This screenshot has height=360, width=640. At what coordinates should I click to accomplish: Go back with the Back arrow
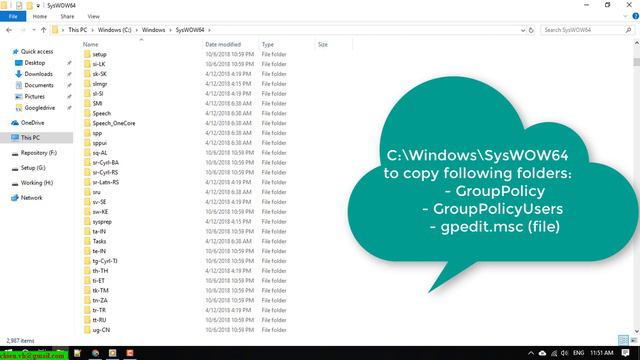[x=9, y=30]
